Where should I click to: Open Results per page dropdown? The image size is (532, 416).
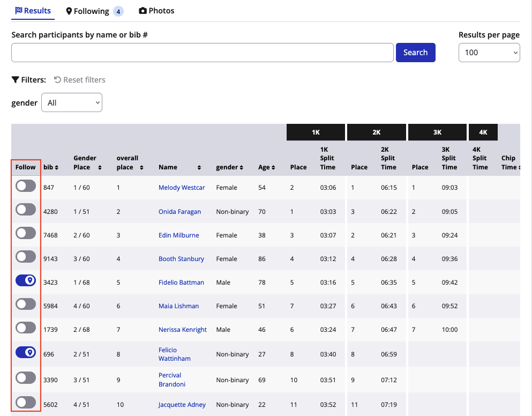pyautogui.click(x=489, y=53)
